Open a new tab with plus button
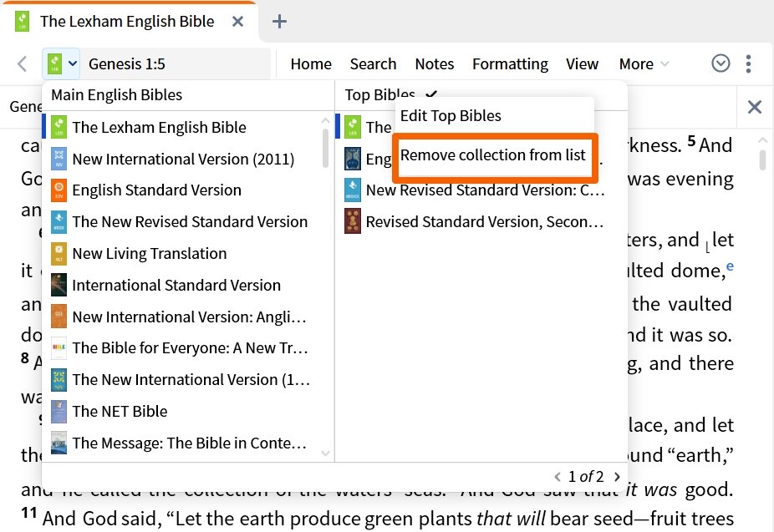 click(x=279, y=22)
